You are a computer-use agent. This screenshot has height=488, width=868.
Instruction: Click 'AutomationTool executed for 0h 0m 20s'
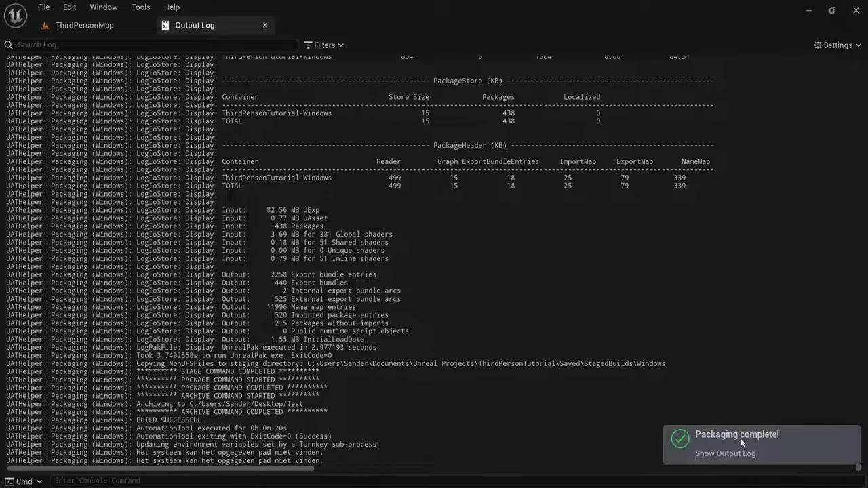[x=212, y=428]
